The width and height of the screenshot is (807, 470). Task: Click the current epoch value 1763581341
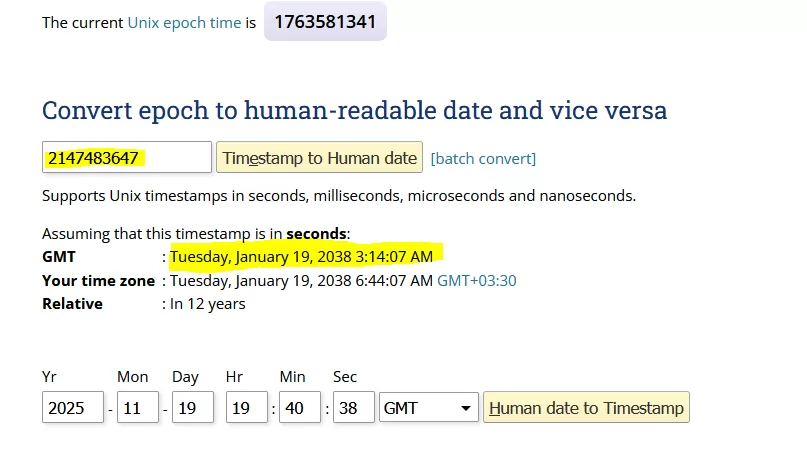click(x=325, y=22)
